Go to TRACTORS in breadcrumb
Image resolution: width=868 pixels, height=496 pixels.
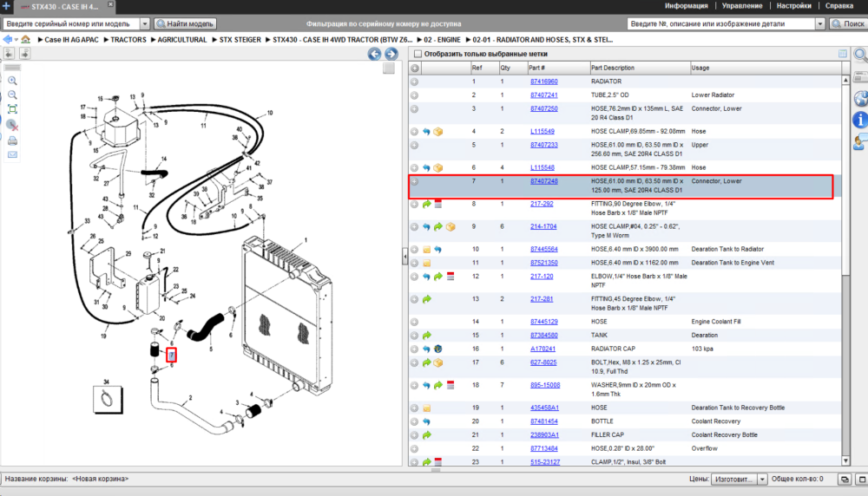[128, 40]
